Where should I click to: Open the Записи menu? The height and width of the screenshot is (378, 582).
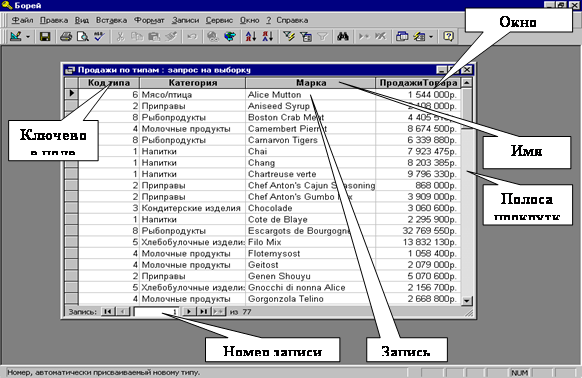[x=185, y=20]
